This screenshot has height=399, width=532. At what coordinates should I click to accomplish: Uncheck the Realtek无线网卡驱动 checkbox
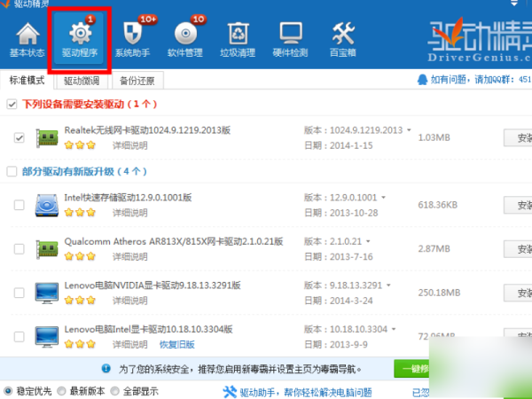[x=20, y=137]
